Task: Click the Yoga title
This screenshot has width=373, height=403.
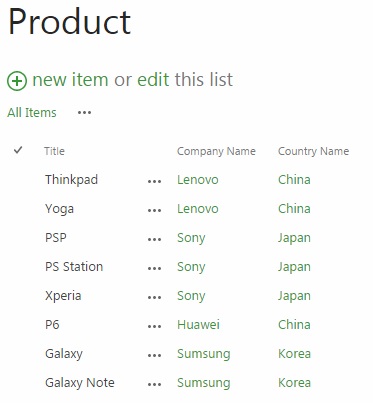Action: tap(59, 209)
